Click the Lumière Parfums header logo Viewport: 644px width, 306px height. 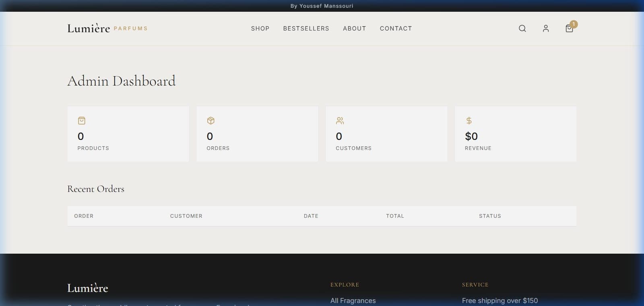(107, 28)
